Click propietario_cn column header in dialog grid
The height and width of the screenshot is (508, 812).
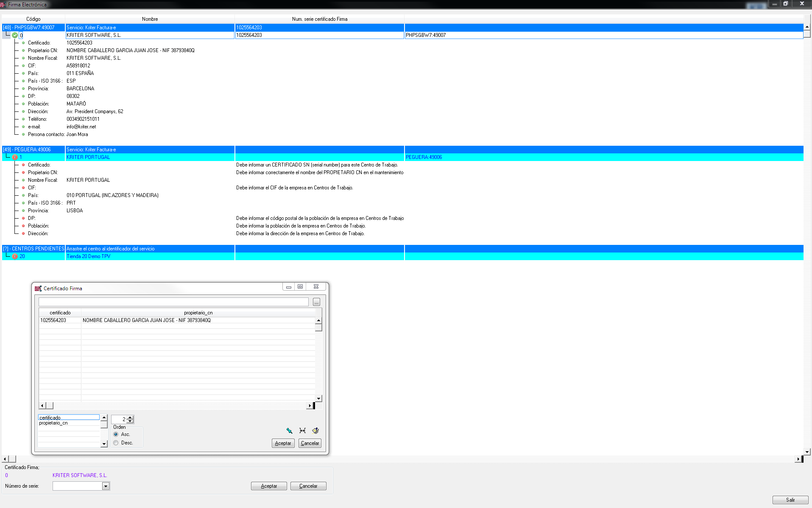pos(198,313)
